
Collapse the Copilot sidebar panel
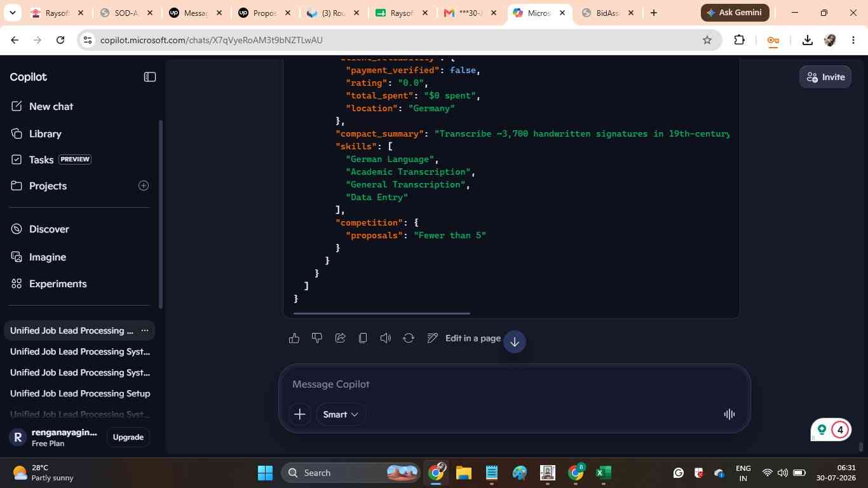tap(150, 77)
